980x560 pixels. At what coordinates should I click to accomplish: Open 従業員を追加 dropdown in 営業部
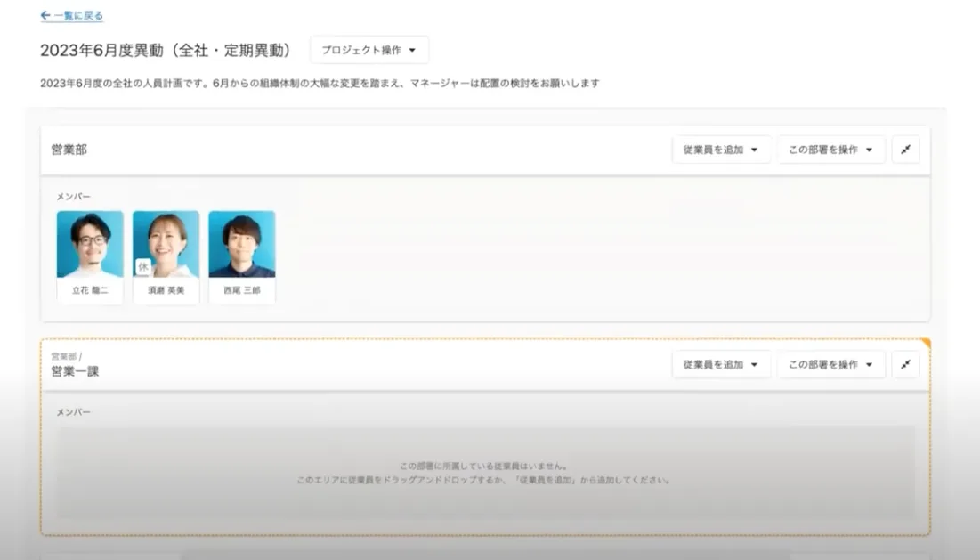click(x=721, y=150)
